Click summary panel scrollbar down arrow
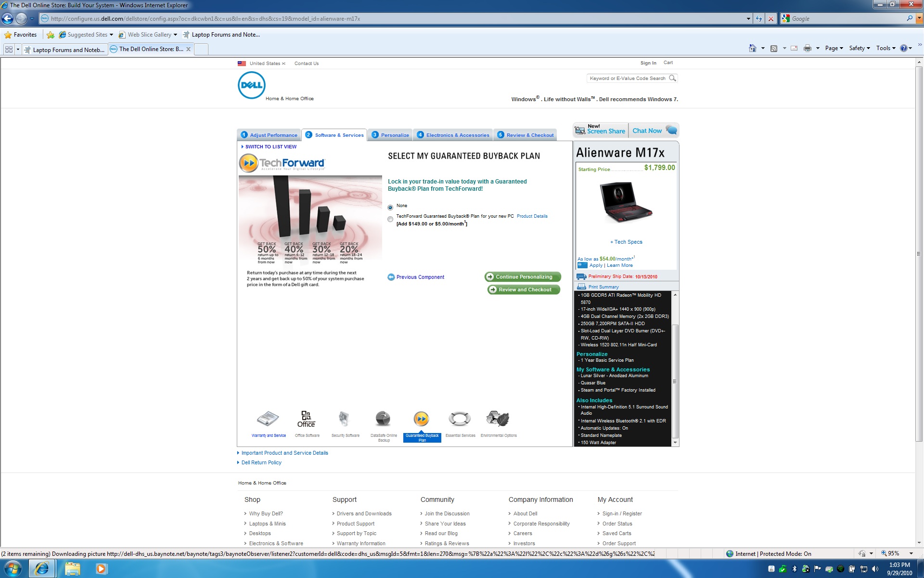This screenshot has height=578, width=924. point(675,442)
